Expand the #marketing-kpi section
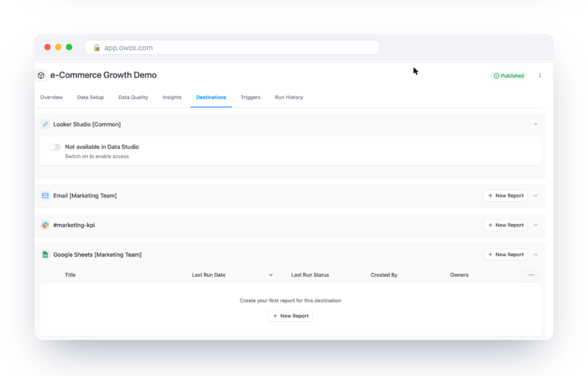 [536, 225]
